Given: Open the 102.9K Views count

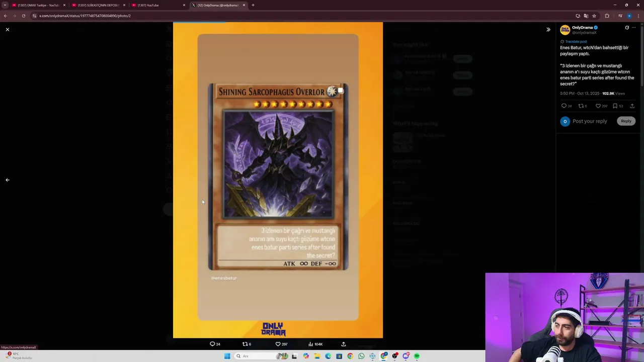Looking at the screenshot, I should click(x=613, y=94).
